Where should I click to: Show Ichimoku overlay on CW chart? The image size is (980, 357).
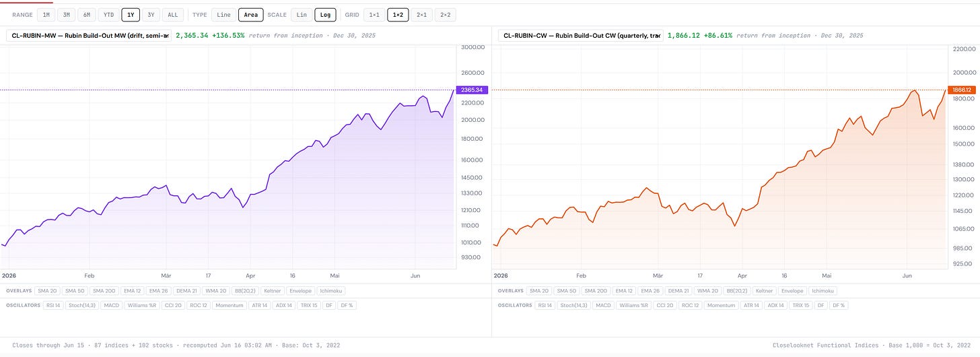point(823,291)
